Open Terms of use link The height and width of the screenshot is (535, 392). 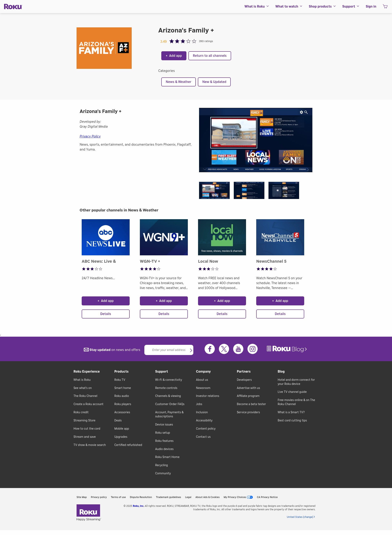(x=118, y=497)
